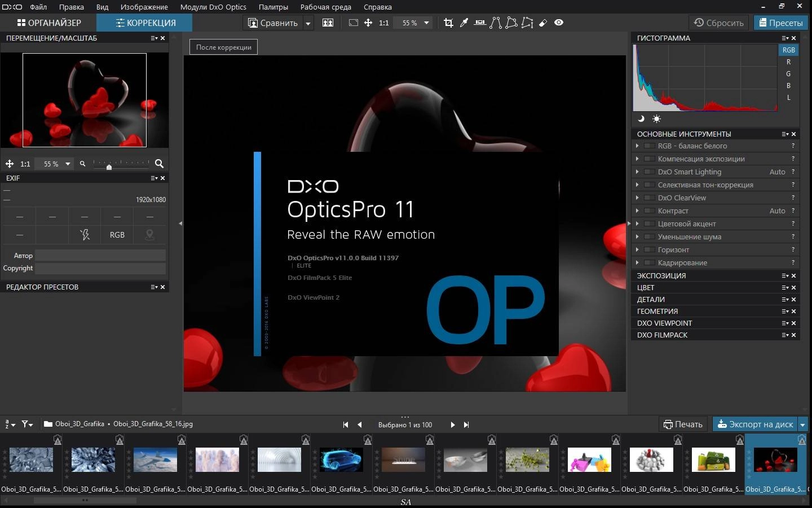Expand the Цветовой акцент tool

(x=637, y=224)
